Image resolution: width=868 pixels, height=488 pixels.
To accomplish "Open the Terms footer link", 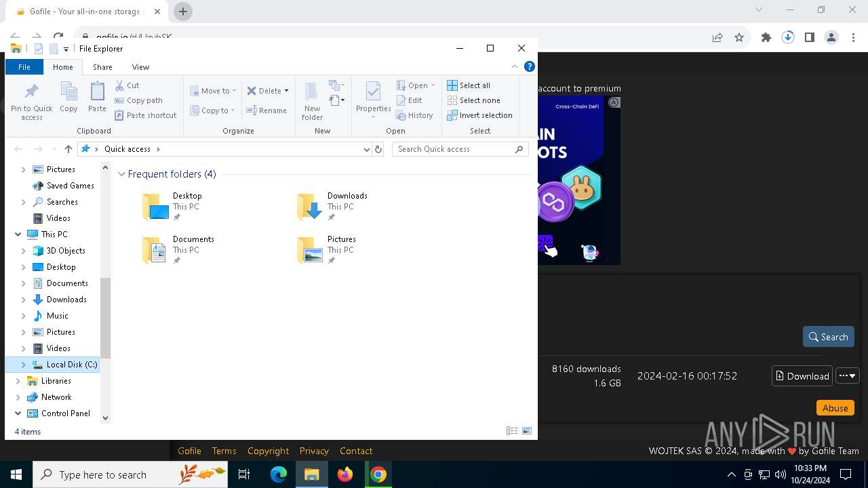I will coord(224,451).
